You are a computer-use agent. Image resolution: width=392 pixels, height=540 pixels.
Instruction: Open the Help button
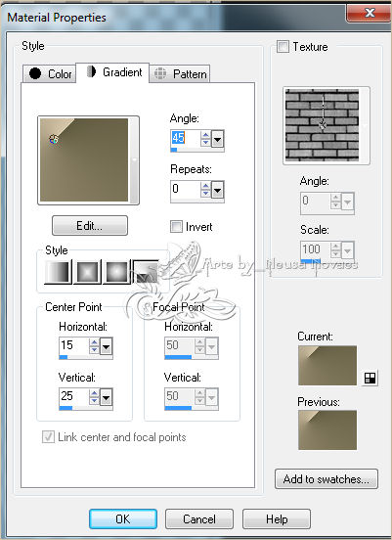coord(277,519)
